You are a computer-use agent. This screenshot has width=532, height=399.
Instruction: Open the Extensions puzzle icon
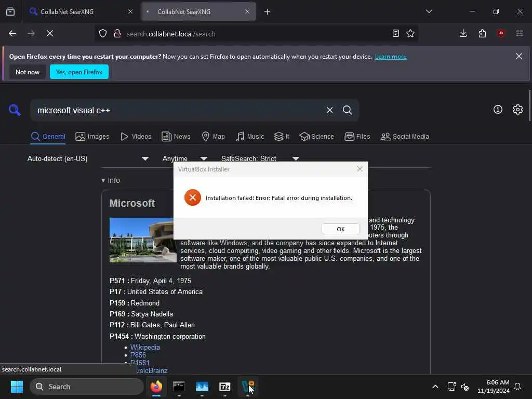coord(482,34)
